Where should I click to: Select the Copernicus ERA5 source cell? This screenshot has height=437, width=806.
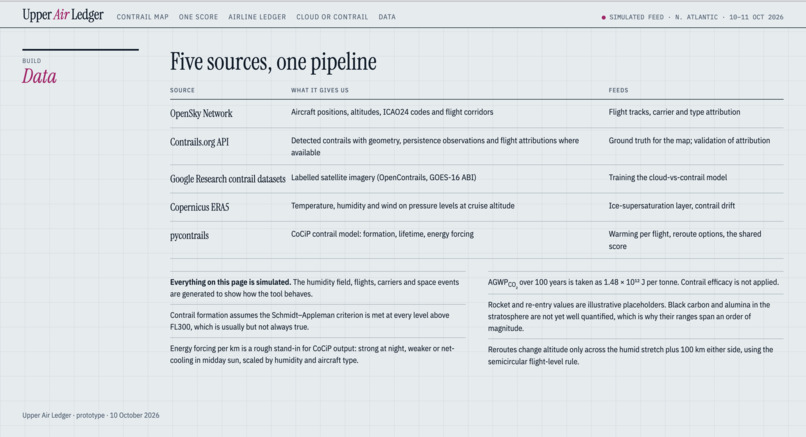pos(199,207)
